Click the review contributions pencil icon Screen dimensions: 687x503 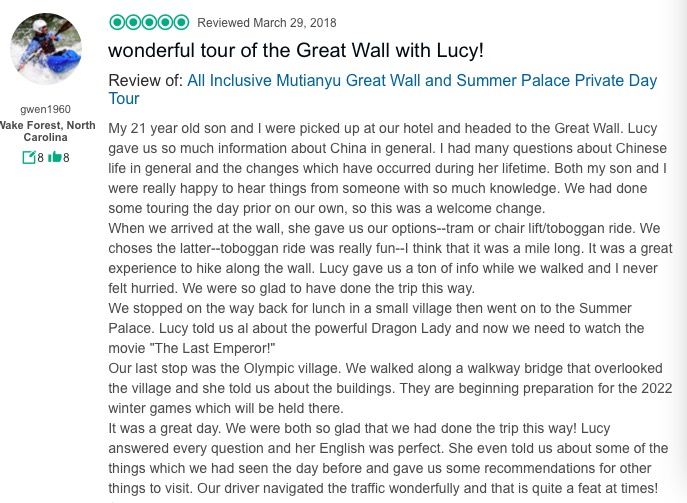27,157
